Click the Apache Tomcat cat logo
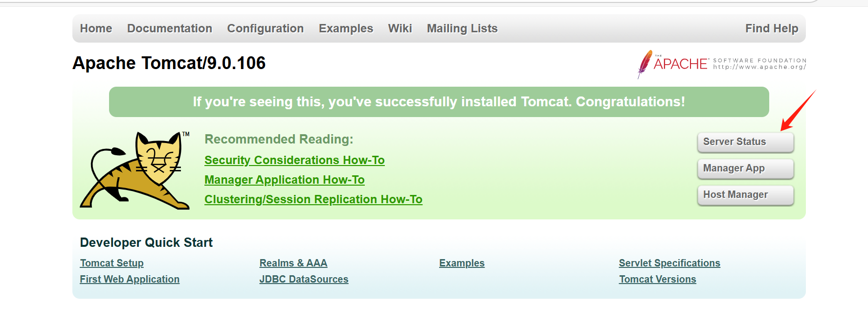 137,169
